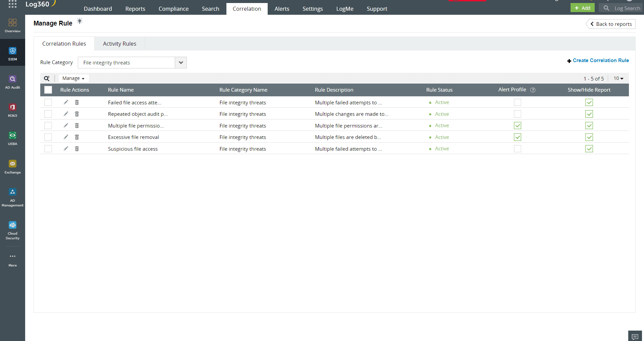Open the UEBA sidebar module
The height and width of the screenshot is (341, 644).
[12, 138]
